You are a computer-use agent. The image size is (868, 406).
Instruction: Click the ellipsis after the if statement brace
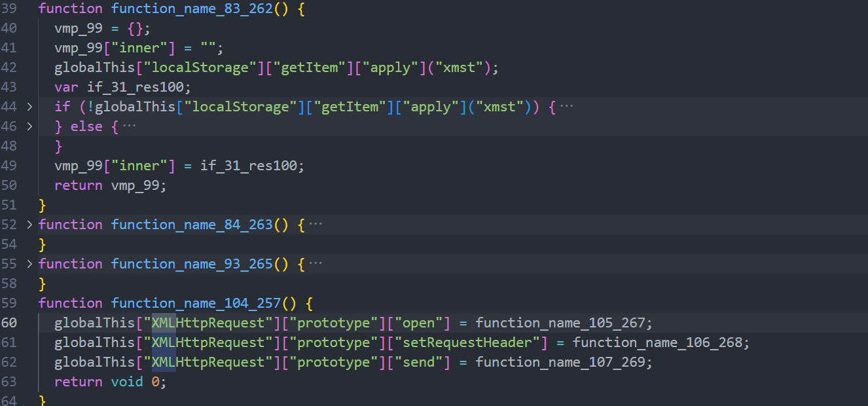click(566, 107)
